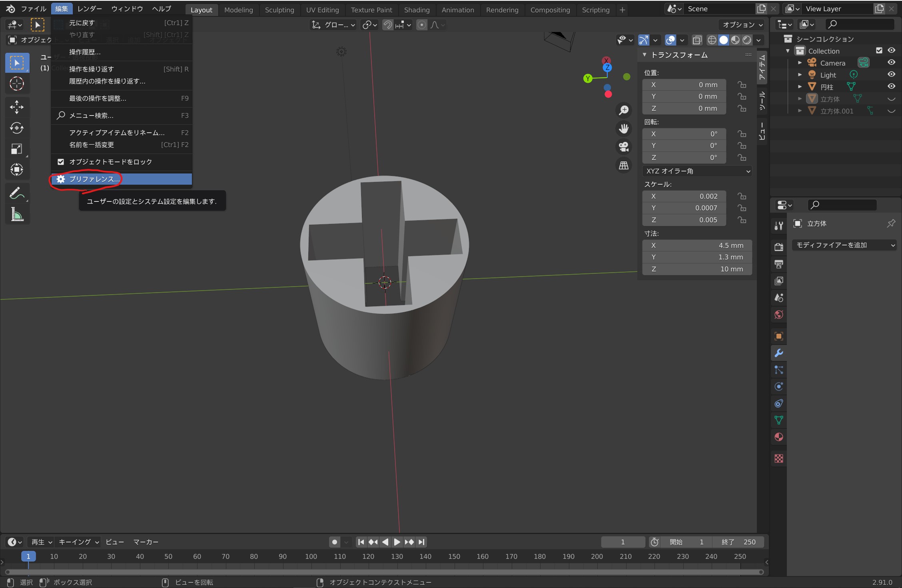Toggle Lock Object Modes checkbox
Image resolution: width=902 pixels, height=588 pixels.
tap(61, 162)
